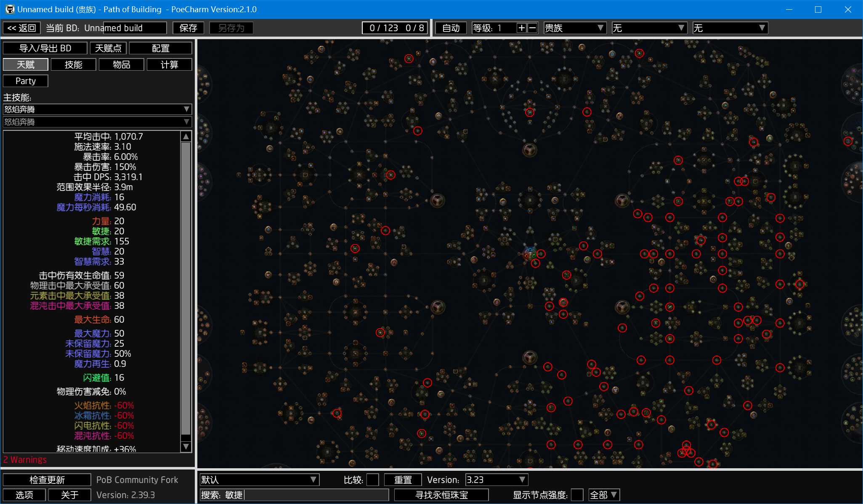Click the bottom jewel socket below tree center
The image size is (863, 504).
(529, 358)
